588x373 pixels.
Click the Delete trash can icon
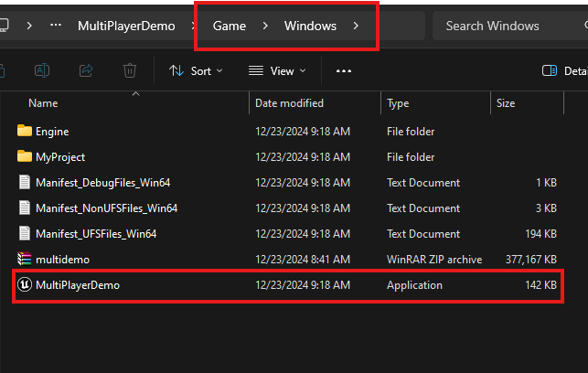130,70
